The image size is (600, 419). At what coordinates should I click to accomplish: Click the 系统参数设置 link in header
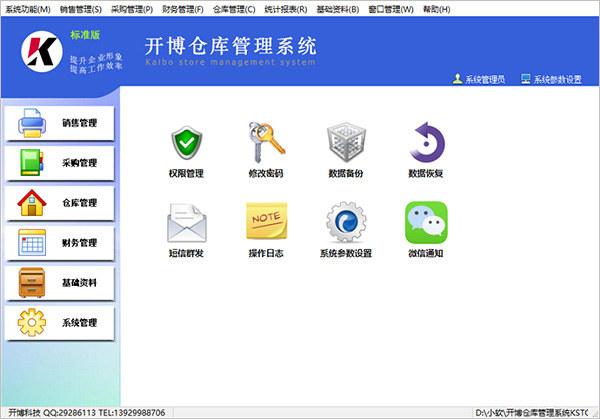558,79
